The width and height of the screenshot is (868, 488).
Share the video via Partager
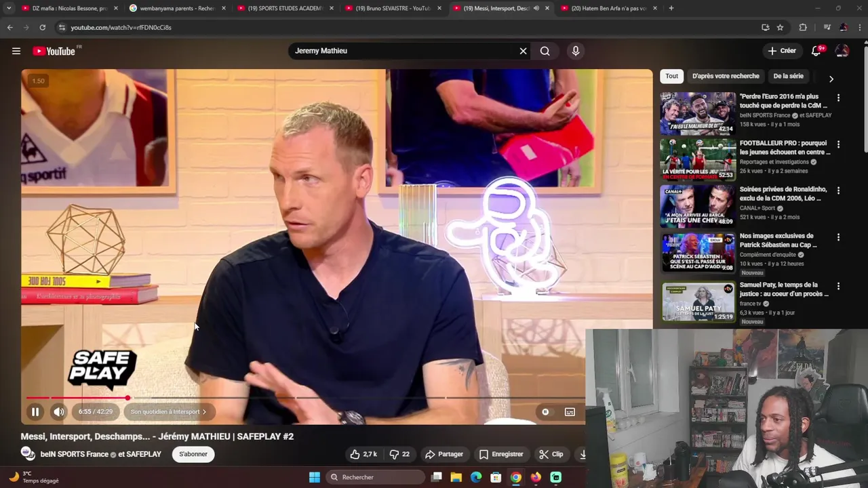click(x=444, y=454)
